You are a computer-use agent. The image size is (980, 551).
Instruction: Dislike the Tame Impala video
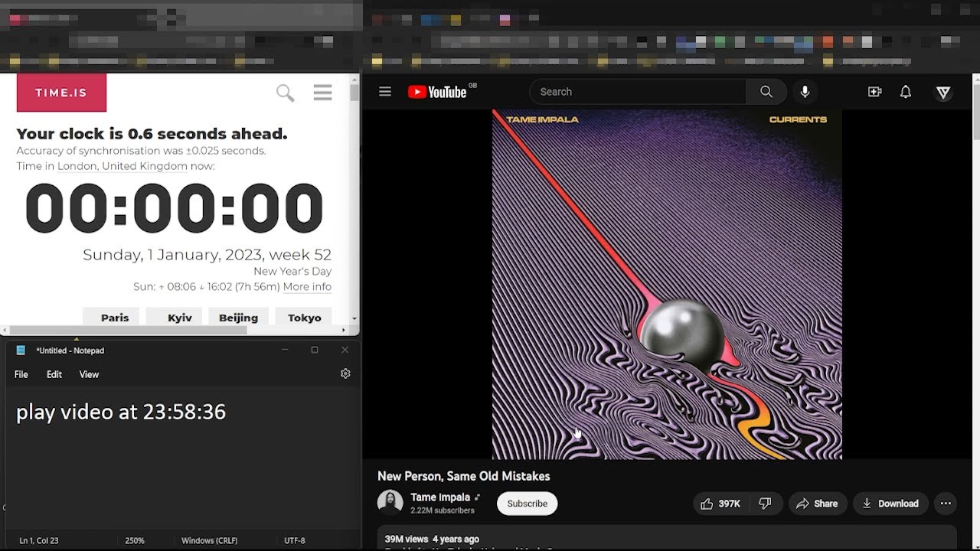tap(765, 504)
